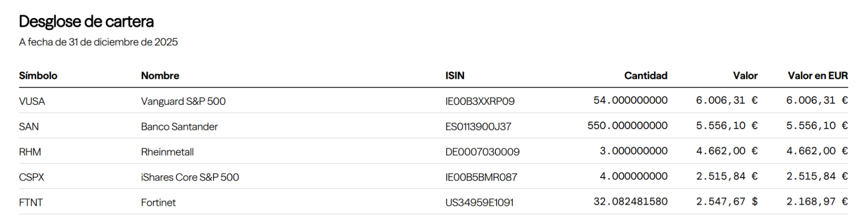The height and width of the screenshot is (221, 868).
Task: Select the ISIN ES0113900J37
Action: click(x=478, y=127)
